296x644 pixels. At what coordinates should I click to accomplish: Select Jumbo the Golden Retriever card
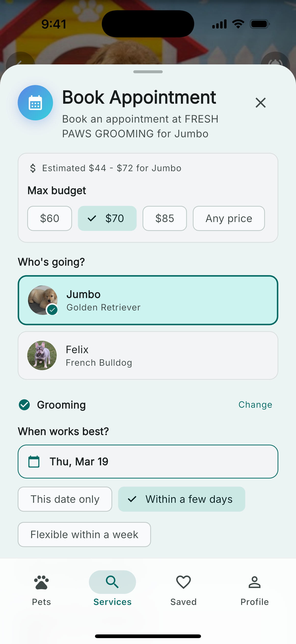click(148, 300)
